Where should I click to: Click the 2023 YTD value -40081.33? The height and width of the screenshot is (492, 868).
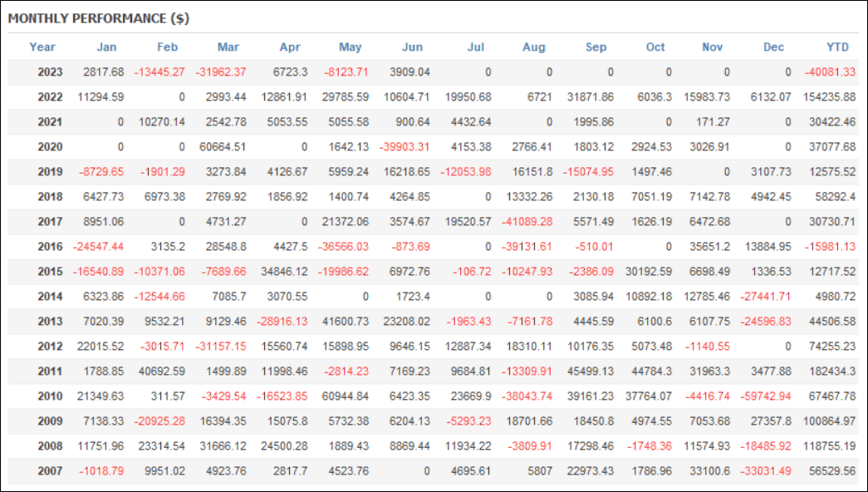tap(829, 71)
